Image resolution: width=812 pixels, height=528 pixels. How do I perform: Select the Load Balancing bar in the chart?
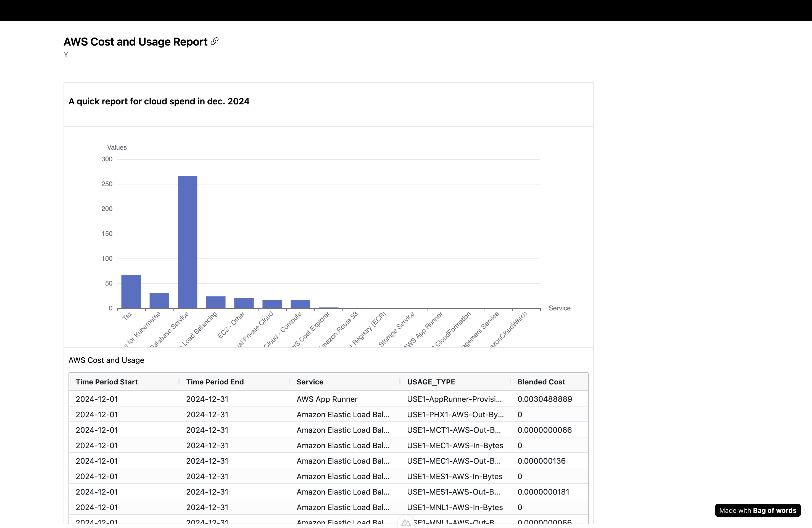click(x=216, y=302)
